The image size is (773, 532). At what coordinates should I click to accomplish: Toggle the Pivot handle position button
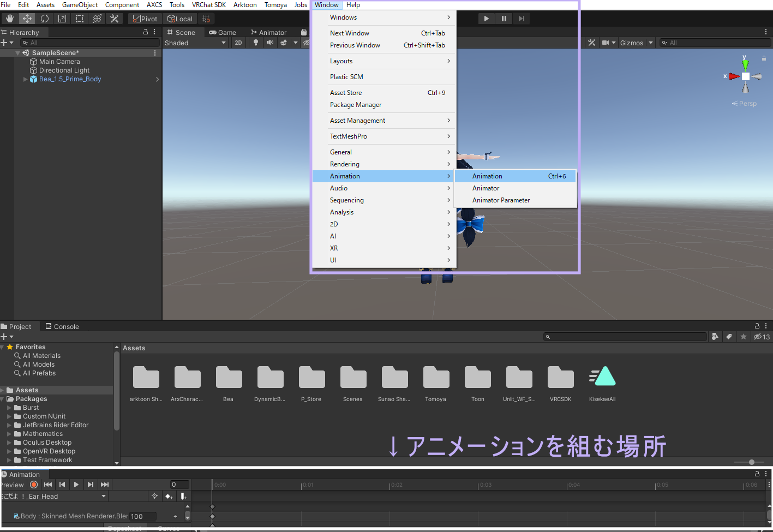146,19
